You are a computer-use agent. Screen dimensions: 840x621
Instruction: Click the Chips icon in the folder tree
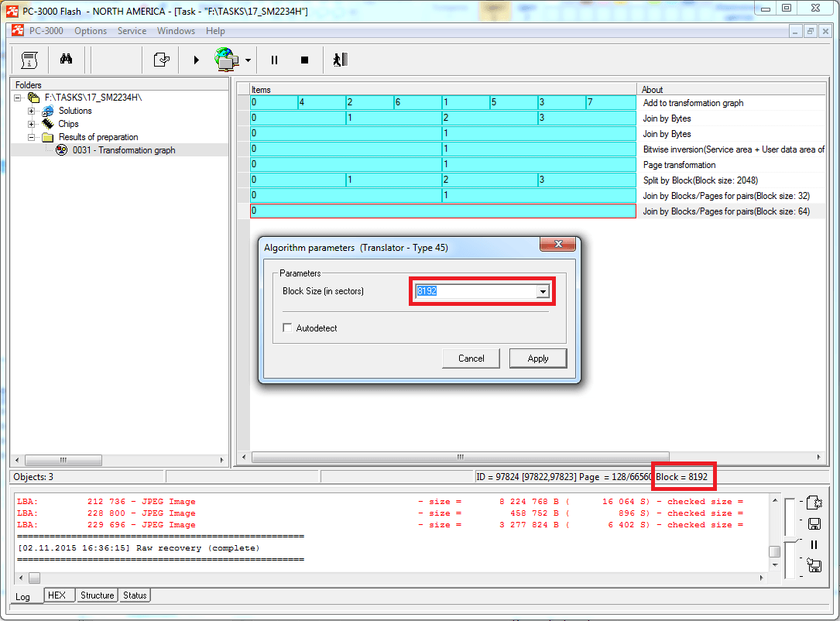(48, 124)
